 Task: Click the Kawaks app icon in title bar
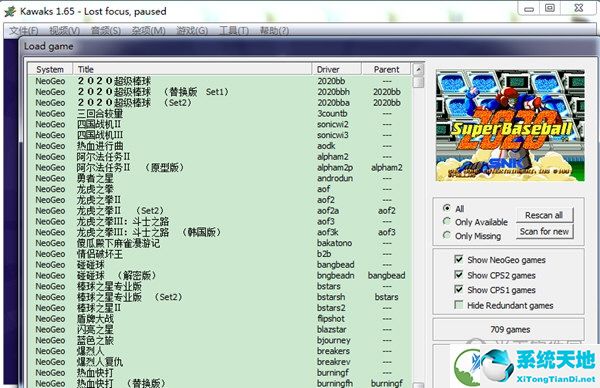click(9, 11)
